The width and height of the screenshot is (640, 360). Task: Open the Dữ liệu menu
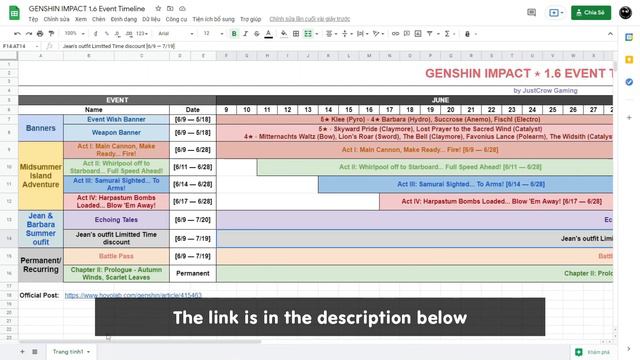point(151,19)
